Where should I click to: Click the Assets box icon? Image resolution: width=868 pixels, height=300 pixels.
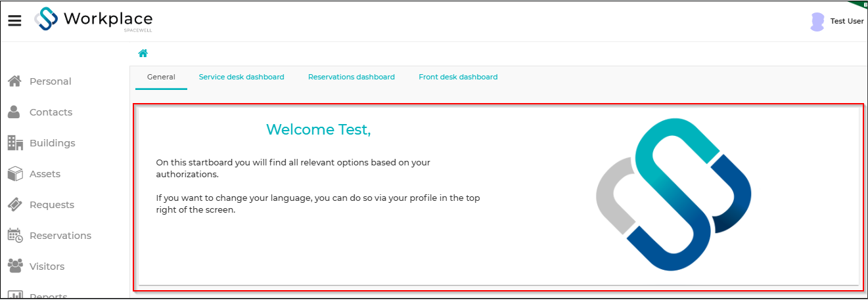[x=15, y=173]
